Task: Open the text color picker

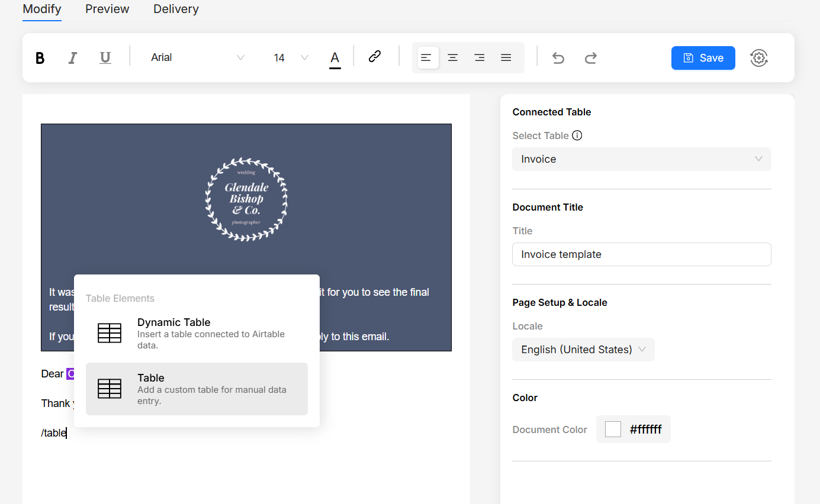Action: pyautogui.click(x=335, y=58)
